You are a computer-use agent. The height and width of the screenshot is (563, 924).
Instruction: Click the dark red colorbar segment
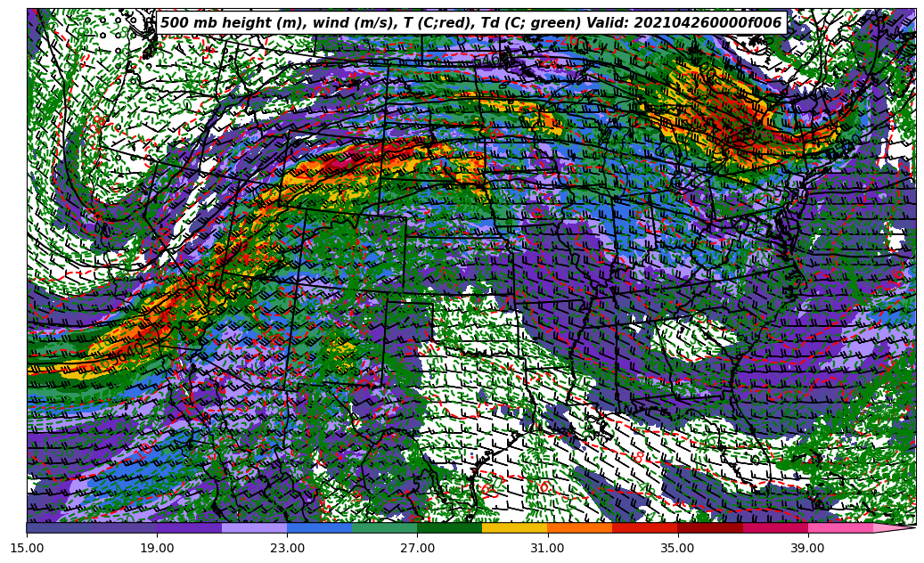709,528
